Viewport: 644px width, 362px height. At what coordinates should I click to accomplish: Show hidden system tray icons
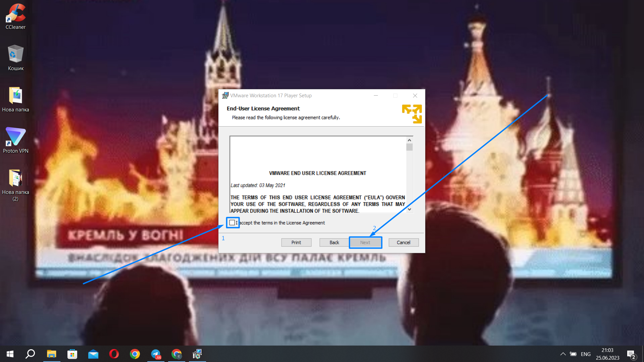point(563,354)
